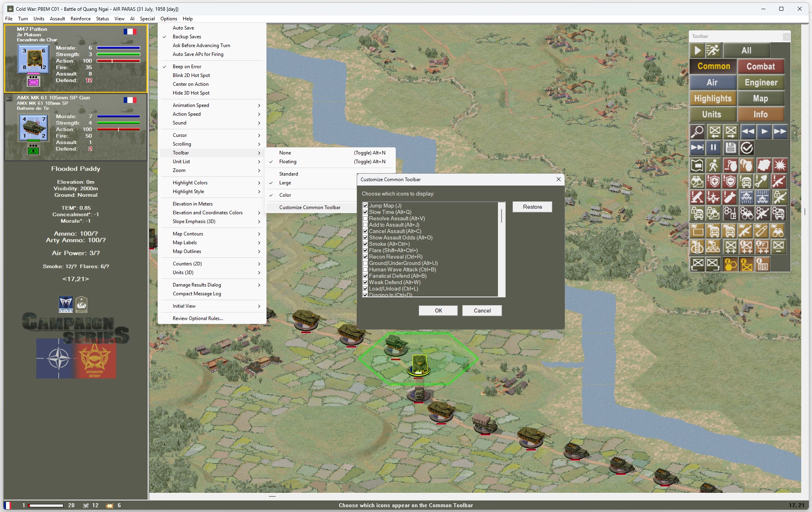Check the Resolve Assault (Alt+V) box
The width and height of the screenshot is (812, 512).
pos(365,219)
